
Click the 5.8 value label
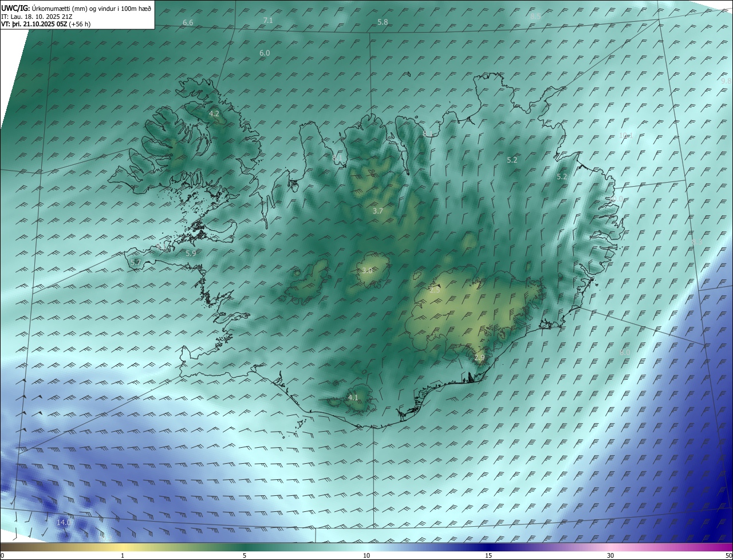pos(383,22)
